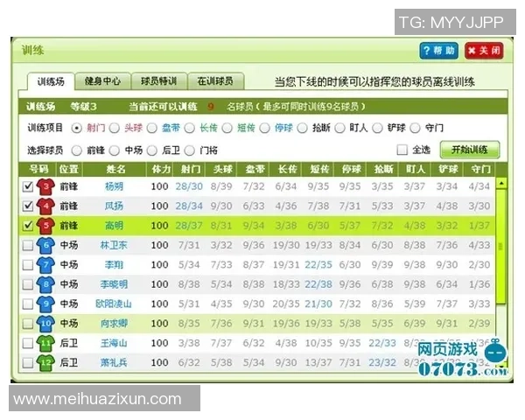Image resolution: width=525 pixels, height=420 pixels.
Task: Click the 号码 column header
Action: 38,169
